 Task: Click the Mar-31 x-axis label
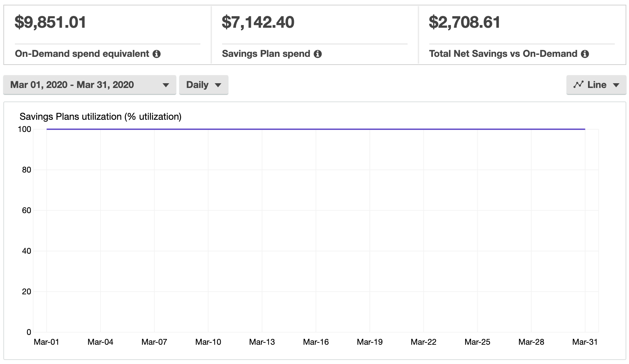click(585, 342)
